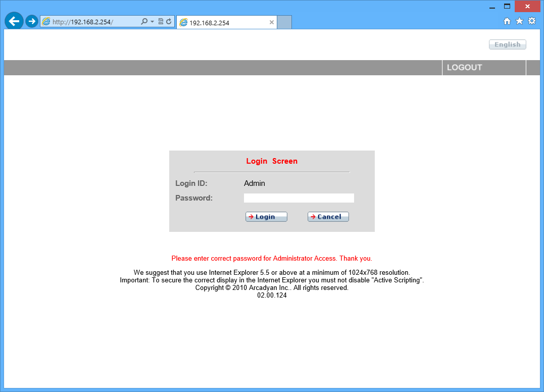Click the firmware version 02.00.124 text
This screenshot has width=544, height=392.
[x=272, y=295]
